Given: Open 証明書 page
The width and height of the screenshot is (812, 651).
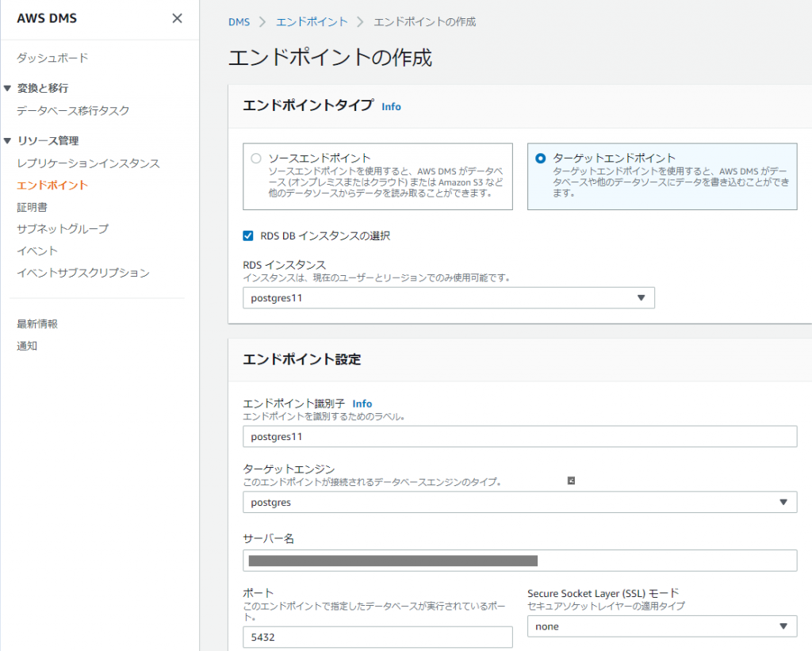Looking at the screenshot, I should 32,207.
